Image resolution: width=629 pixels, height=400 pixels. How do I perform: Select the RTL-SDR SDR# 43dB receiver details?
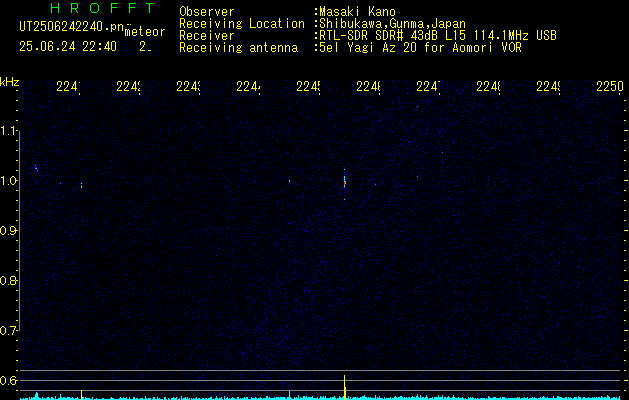click(x=438, y=36)
